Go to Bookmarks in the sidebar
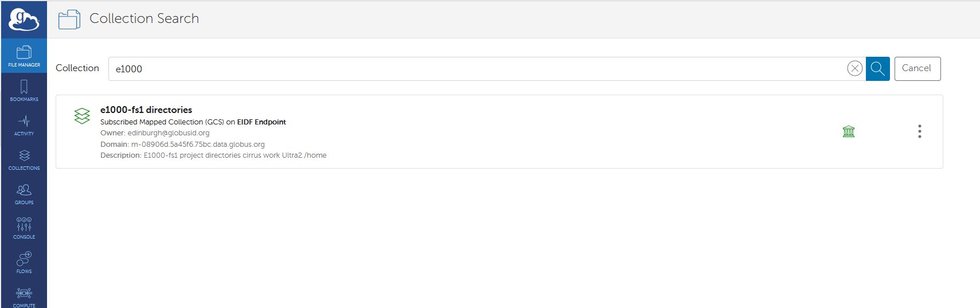The width and height of the screenshot is (980, 308). click(24, 91)
